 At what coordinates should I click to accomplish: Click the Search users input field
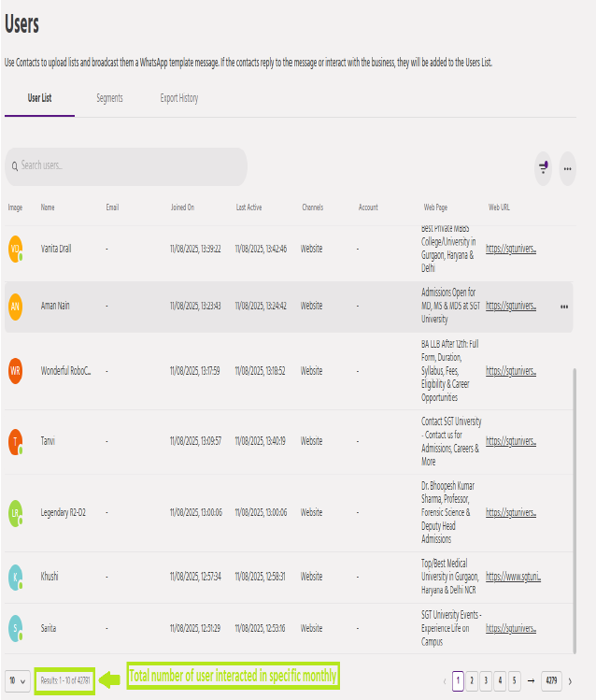(x=126, y=166)
